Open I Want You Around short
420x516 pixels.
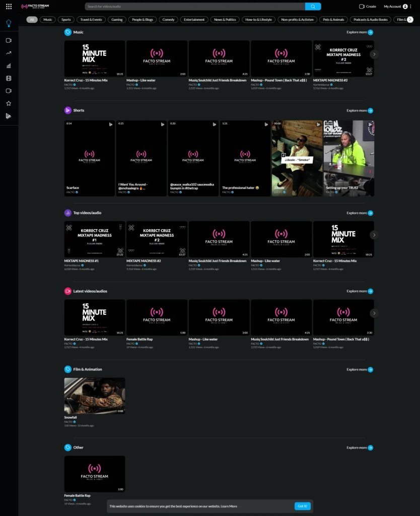pyautogui.click(x=142, y=158)
